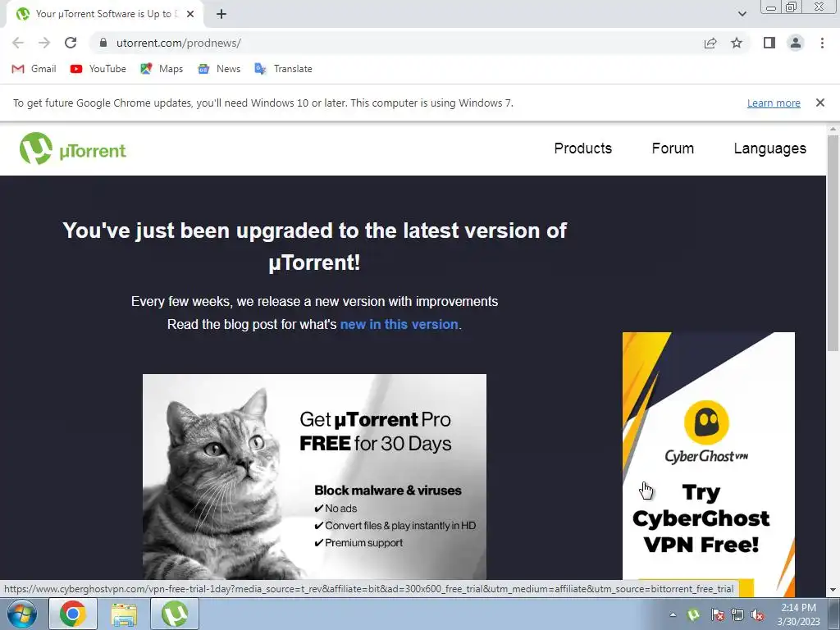This screenshot has width=840, height=630.
Task: Click the µTorrent logo
Action: tap(73, 148)
